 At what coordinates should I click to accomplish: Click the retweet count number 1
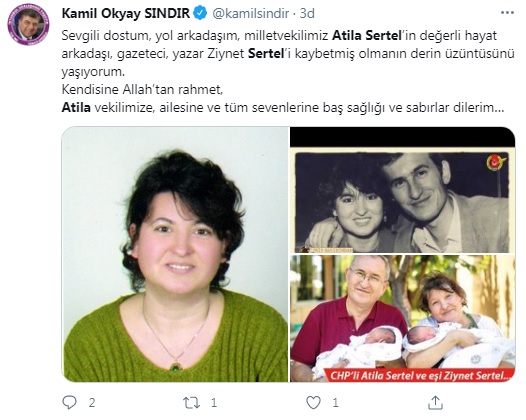pyautogui.click(x=214, y=403)
